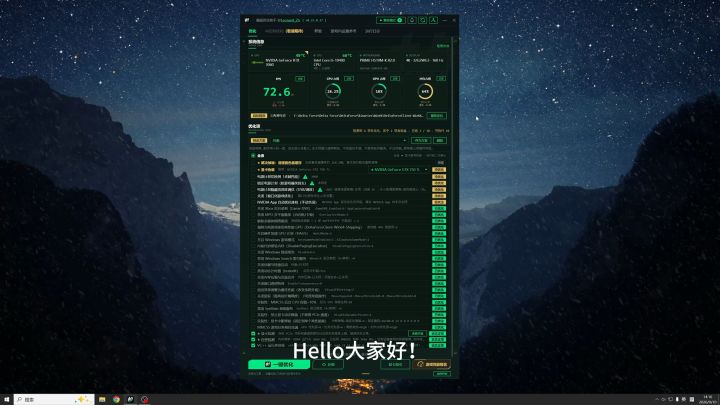
Task: Click the yellow memory usage ring gauge
Action: [425, 91]
